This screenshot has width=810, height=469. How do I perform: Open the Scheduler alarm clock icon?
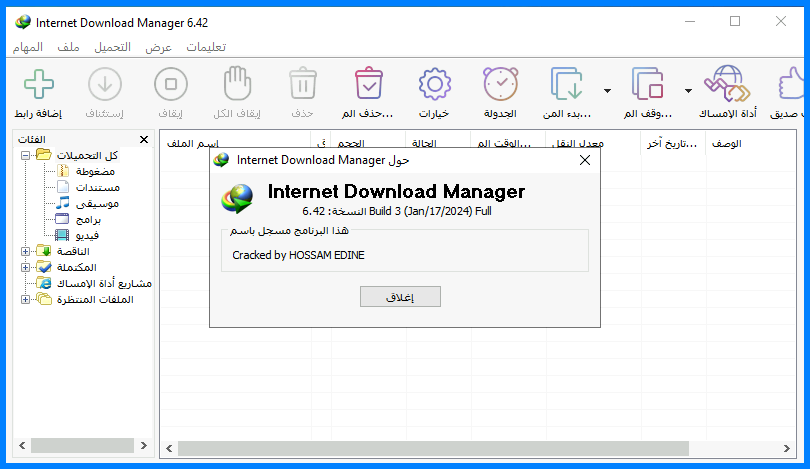click(x=501, y=84)
